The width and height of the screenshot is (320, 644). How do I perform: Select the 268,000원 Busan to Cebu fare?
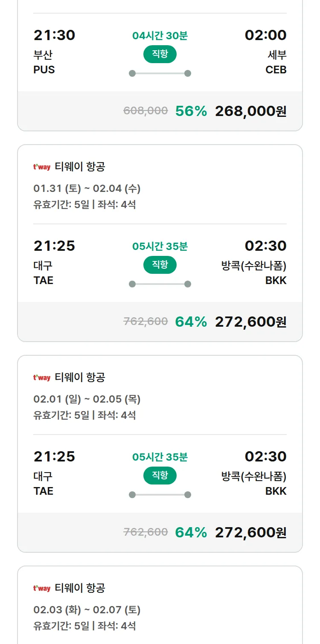click(x=250, y=111)
